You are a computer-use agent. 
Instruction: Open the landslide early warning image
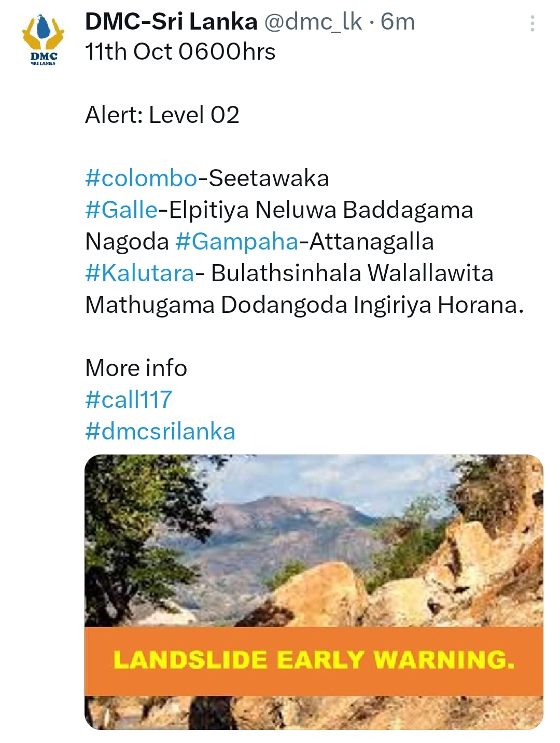tap(314, 592)
